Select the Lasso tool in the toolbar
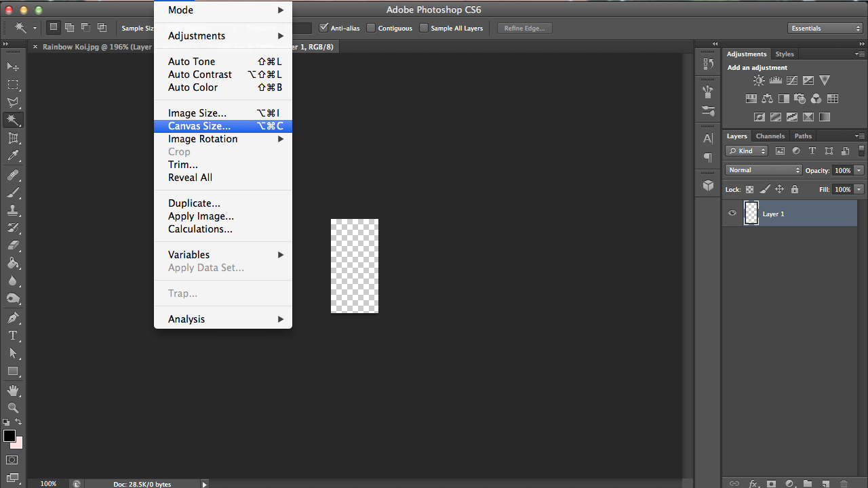This screenshot has width=868, height=488. coord(14,102)
